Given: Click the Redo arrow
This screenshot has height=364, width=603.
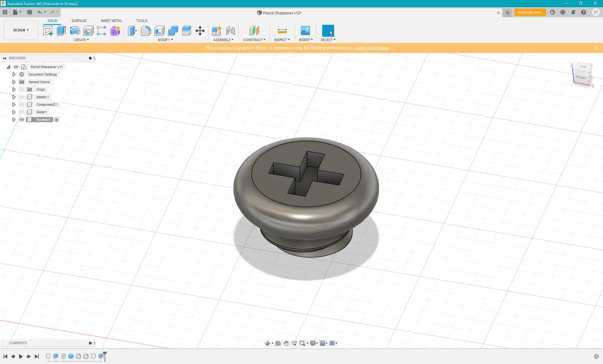Looking at the screenshot, I should click(52, 12).
